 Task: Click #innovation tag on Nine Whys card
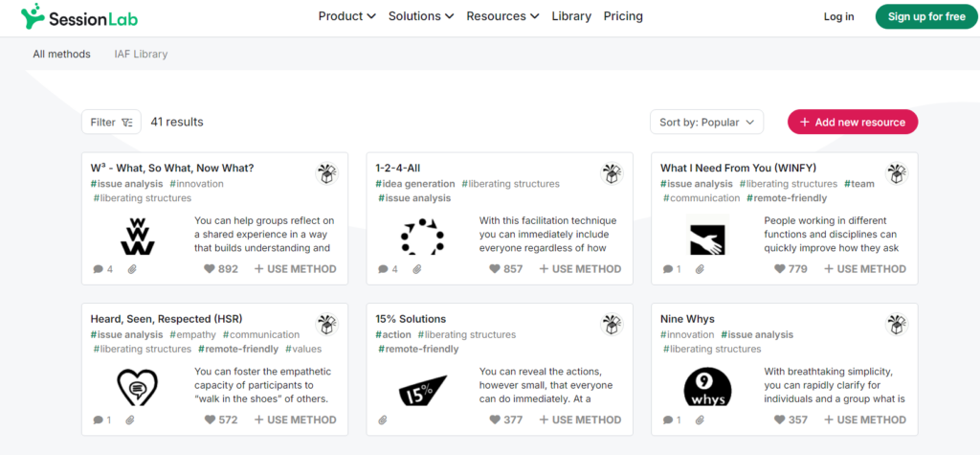(x=687, y=335)
